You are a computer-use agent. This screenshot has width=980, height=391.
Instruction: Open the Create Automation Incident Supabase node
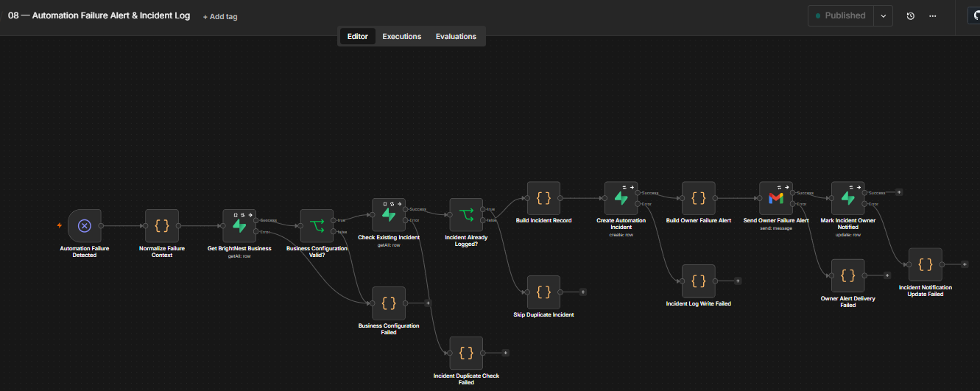621,198
